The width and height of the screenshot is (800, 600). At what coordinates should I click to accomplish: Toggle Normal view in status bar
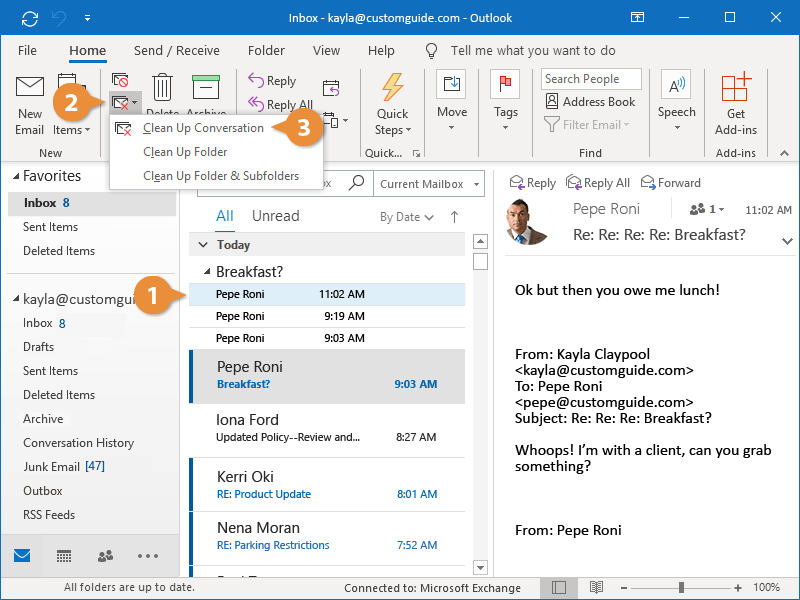pyautogui.click(x=559, y=588)
